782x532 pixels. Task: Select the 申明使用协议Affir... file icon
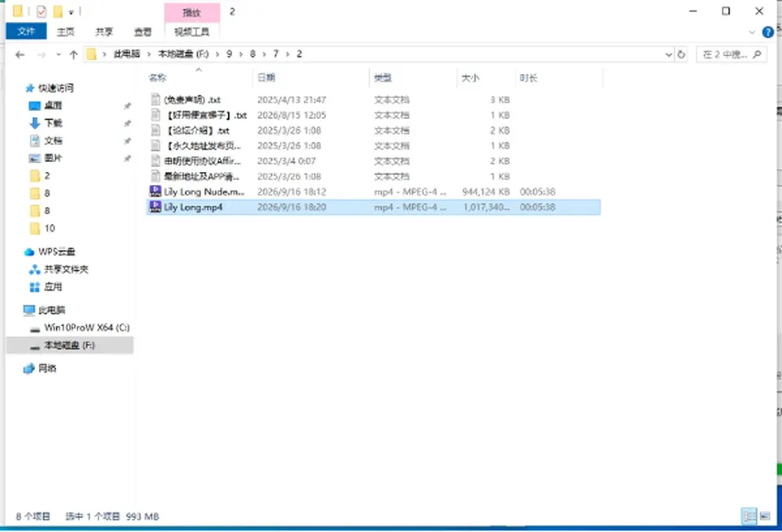point(155,161)
